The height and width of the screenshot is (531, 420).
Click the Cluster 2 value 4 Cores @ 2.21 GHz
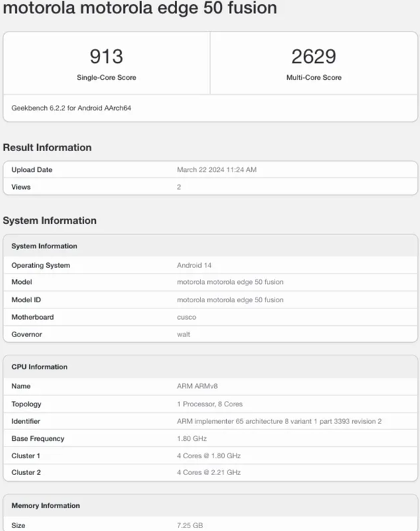pyautogui.click(x=209, y=473)
